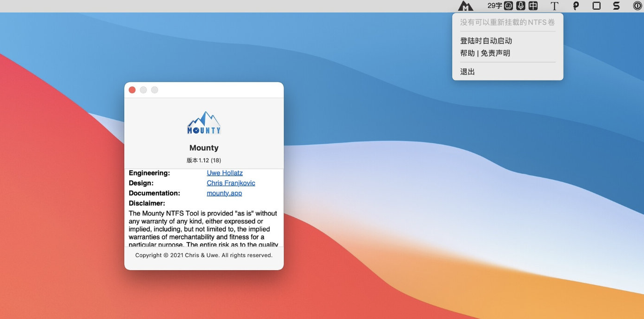Click the Mounty app name title
The width and height of the screenshot is (644, 319).
204,148
